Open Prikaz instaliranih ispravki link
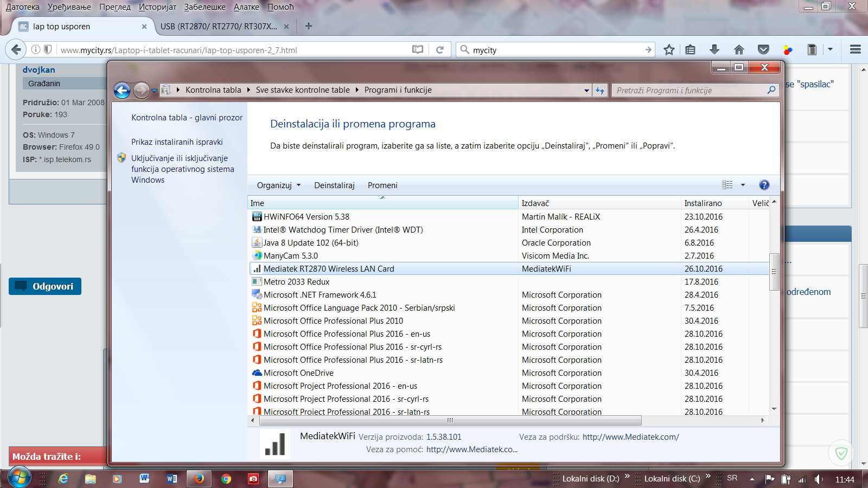 pyautogui.click(x=177, y=142)
